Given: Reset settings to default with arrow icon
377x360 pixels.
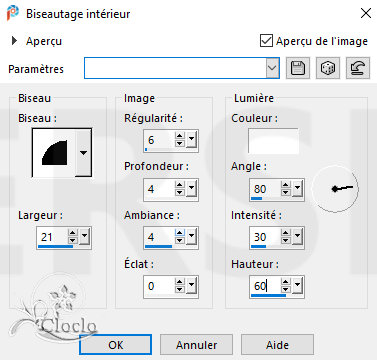Looking at the screenshot, I should coord(358,68).
